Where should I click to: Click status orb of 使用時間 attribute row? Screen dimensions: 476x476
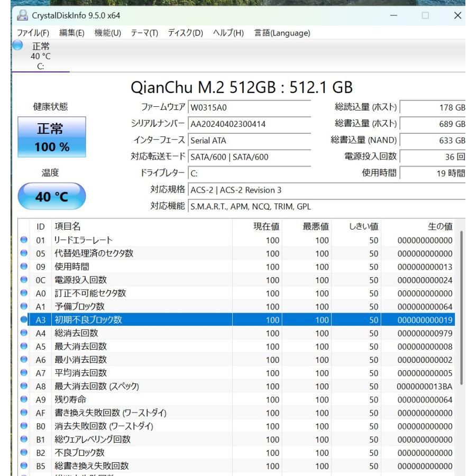(x=24, y=267)
